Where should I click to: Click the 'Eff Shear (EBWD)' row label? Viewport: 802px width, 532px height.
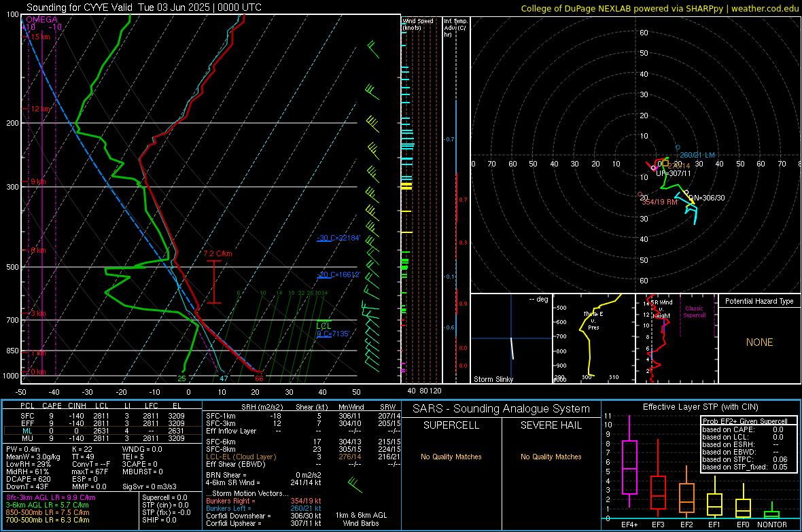pos(236,465)
